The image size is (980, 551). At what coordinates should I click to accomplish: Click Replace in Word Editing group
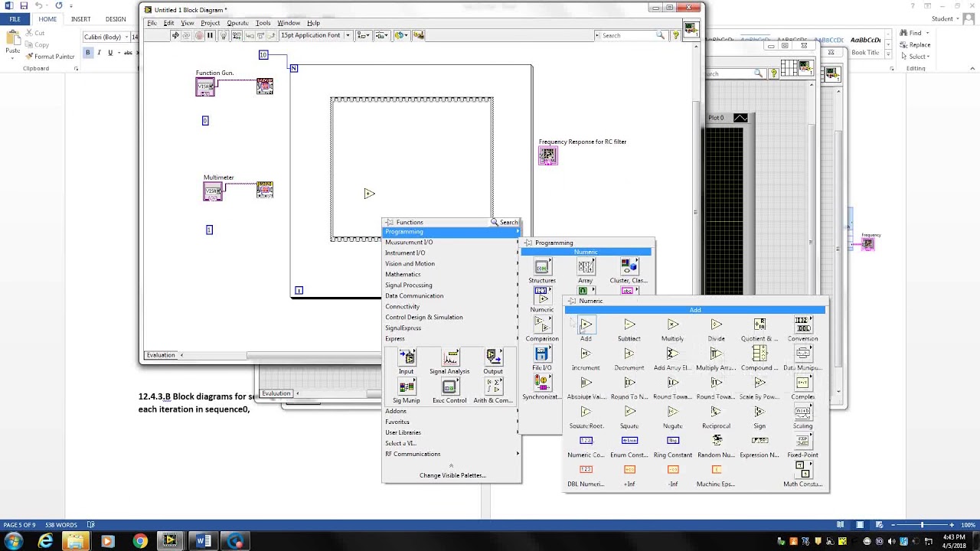[x=914, y=45]
